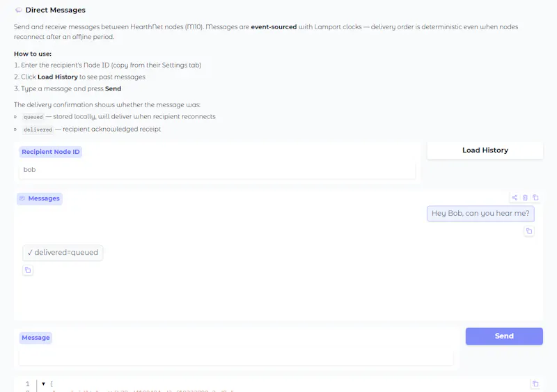Click the "Messages" chat label

(40, 198)
